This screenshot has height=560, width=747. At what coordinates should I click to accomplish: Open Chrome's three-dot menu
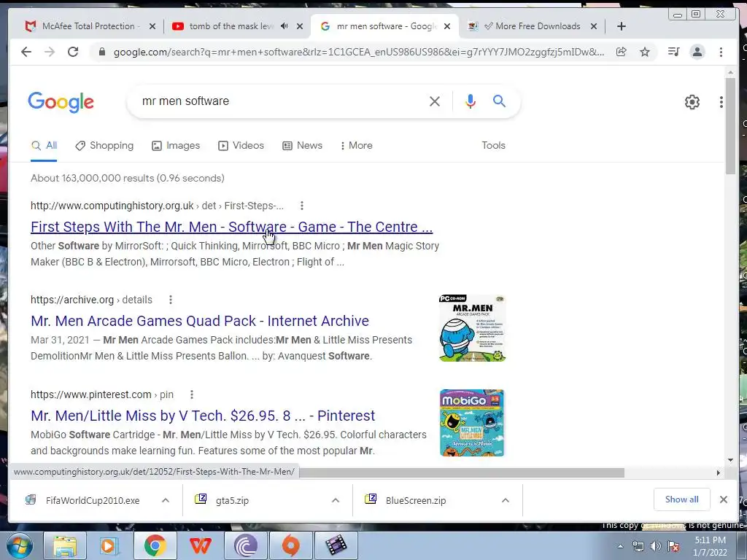click(x=721, y=52)
